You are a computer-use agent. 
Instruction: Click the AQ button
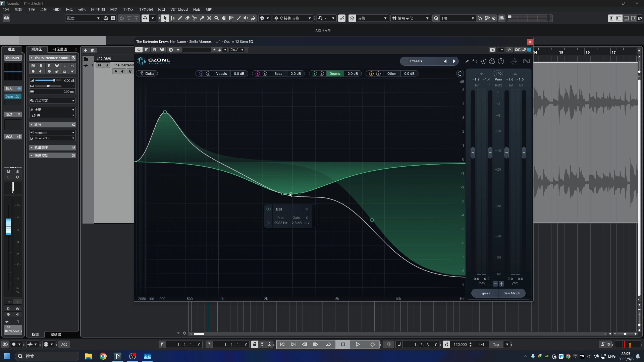point(64,345)
